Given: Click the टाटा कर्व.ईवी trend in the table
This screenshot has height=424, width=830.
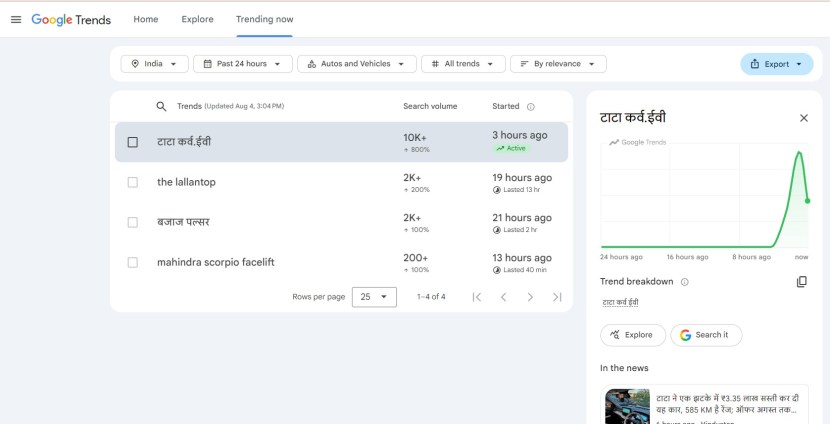Looking at the screenshot, I should [184, 142].
